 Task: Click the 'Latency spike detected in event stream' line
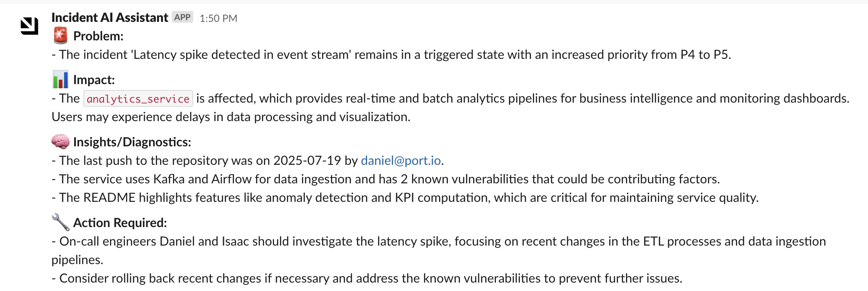391,55
